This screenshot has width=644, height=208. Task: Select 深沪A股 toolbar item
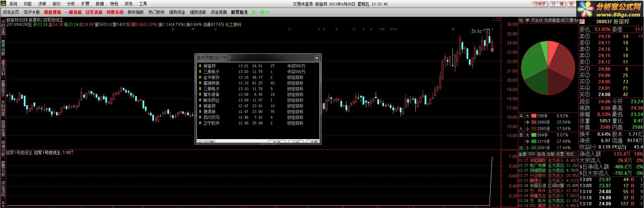[x=32, y=12]
